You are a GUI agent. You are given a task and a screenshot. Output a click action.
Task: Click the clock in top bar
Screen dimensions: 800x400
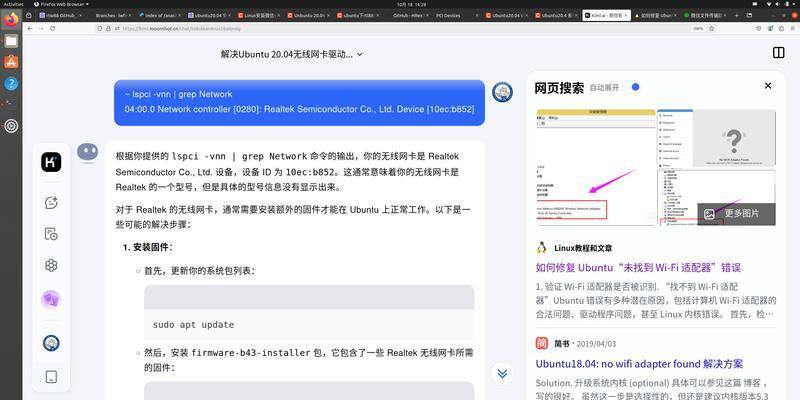[411, 4]
